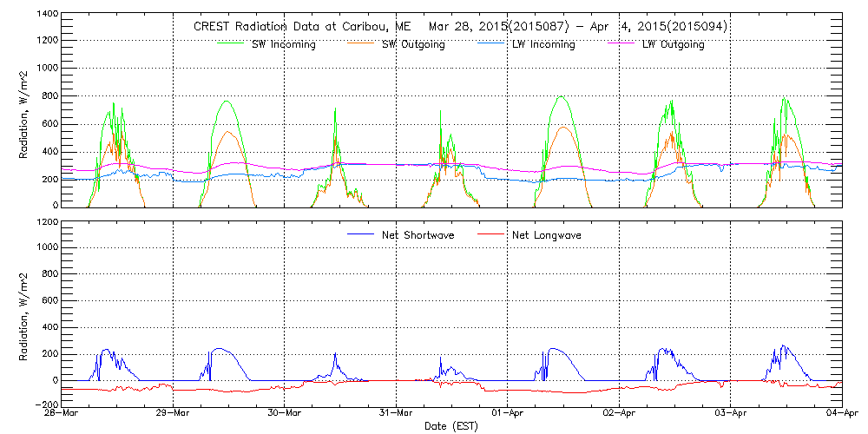Click the blue Net Shortwave legend line

pos(362,234)
